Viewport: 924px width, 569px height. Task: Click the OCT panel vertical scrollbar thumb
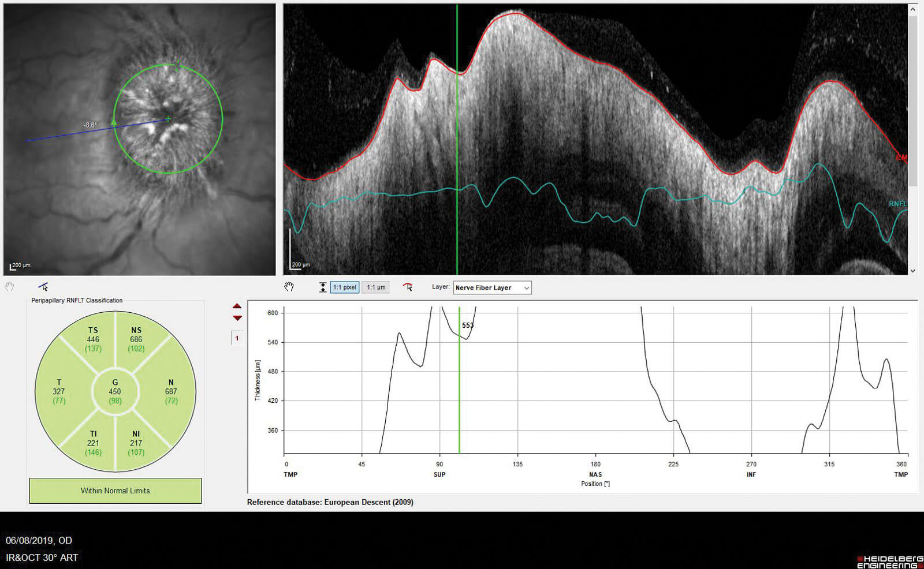point(912,98)
